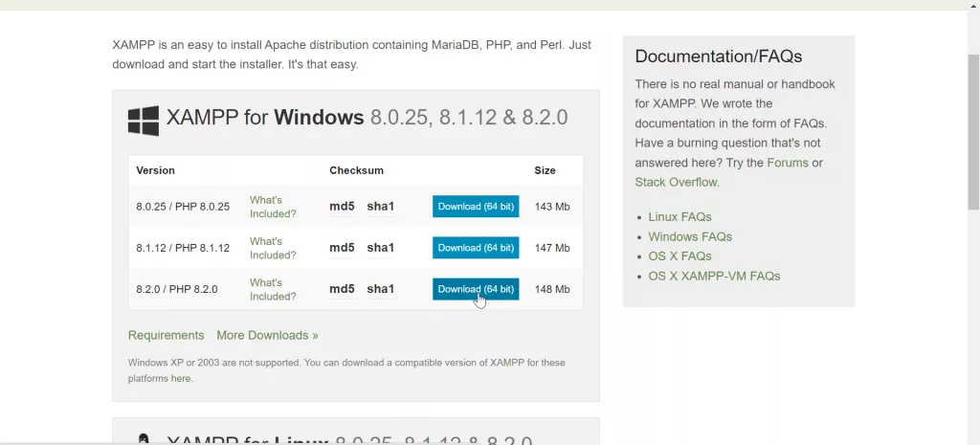
Task: Open OS X FAQs
Action: [x=680, y=256]
